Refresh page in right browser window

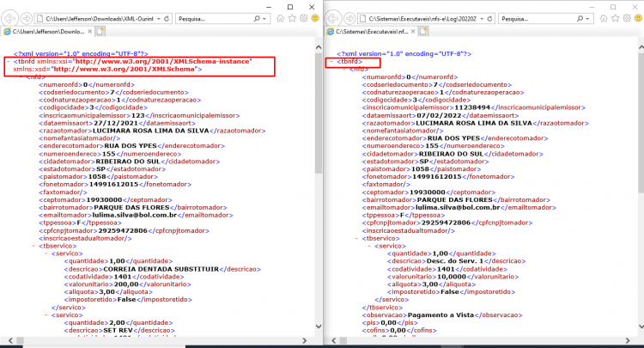(489, 19)
